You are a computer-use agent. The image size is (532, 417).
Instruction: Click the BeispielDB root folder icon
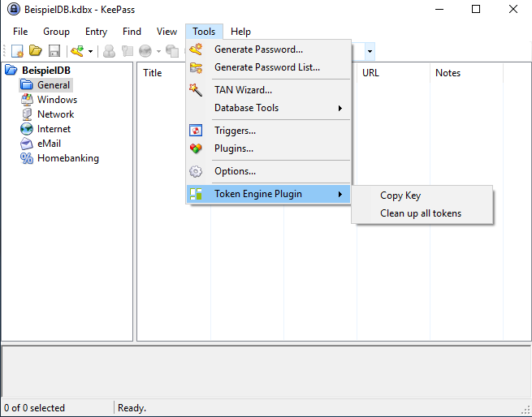[x=11, y=71]
